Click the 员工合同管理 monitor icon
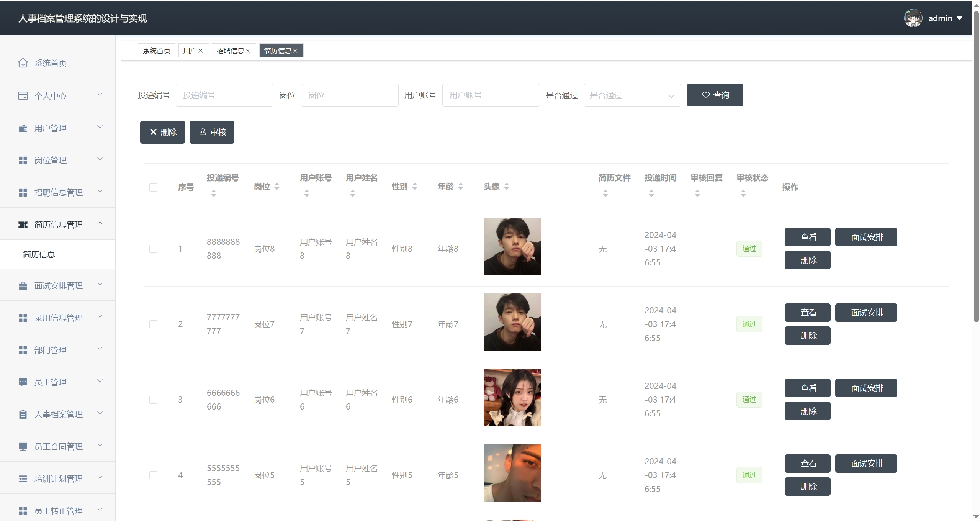Screen dimensions: 980x521 [x=23, y=447]
